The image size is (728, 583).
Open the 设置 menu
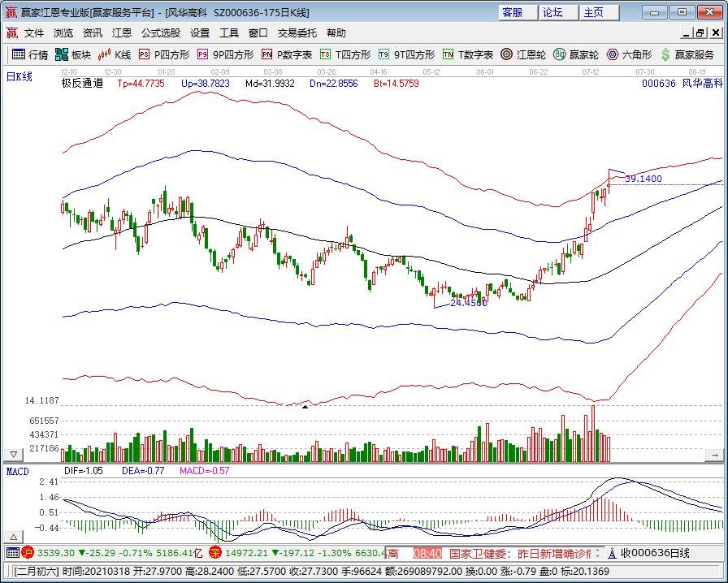(x=200, y=33)
